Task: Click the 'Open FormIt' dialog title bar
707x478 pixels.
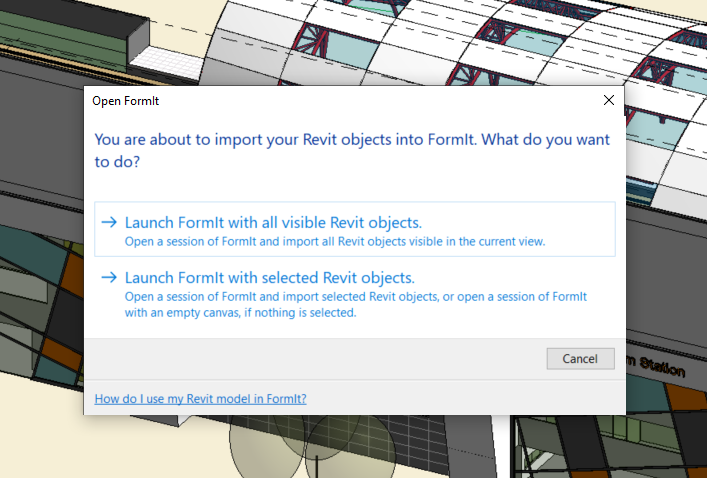Action: pos(300,100)
